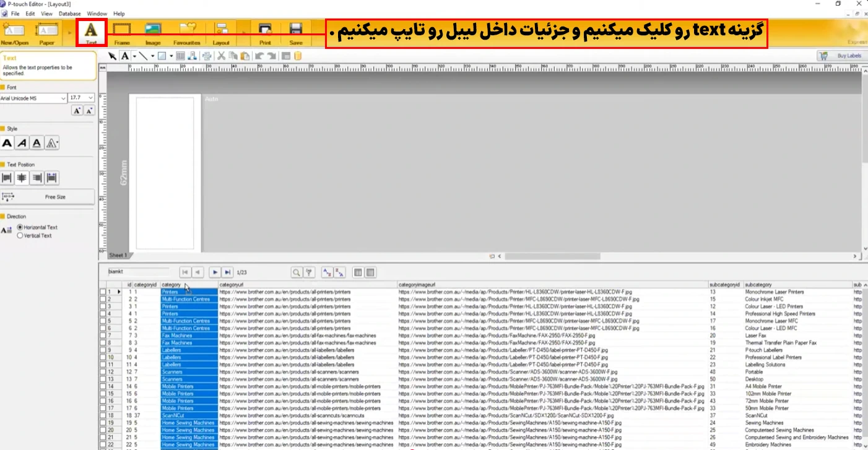Sort database ascending A to Z
This screenshot has height=450, width=868.
point(327,272)
